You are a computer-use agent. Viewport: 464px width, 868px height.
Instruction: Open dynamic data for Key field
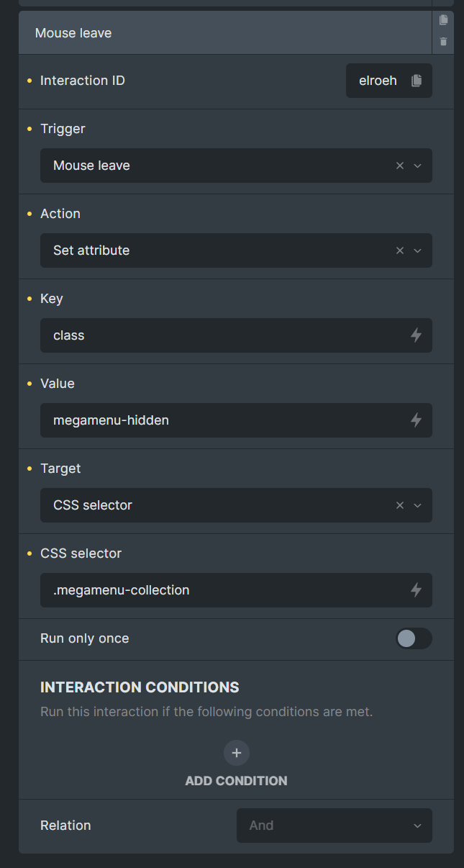pyautogui.click(x=416, y=335)
